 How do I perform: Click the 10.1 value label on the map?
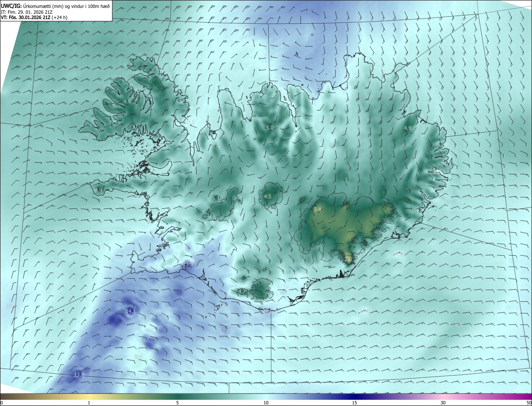tap(190, 122)
